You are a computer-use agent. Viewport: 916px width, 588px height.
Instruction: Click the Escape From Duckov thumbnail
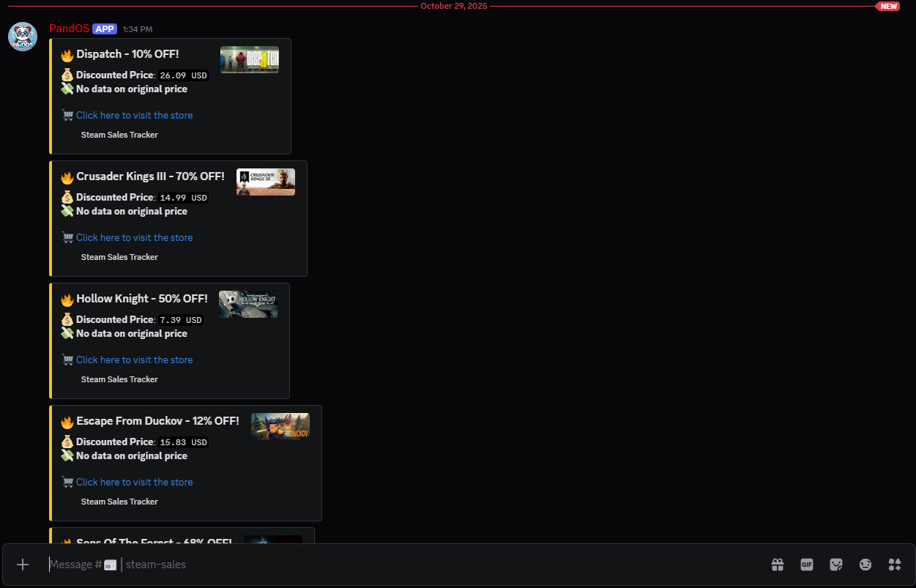point(280,425)
